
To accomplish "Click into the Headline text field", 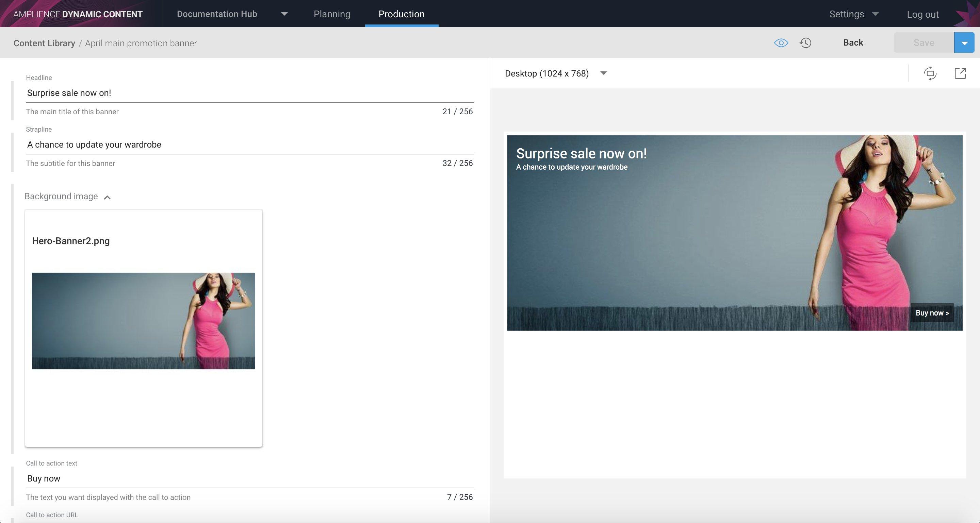I will pyautogui.click(x=249, y=93).
